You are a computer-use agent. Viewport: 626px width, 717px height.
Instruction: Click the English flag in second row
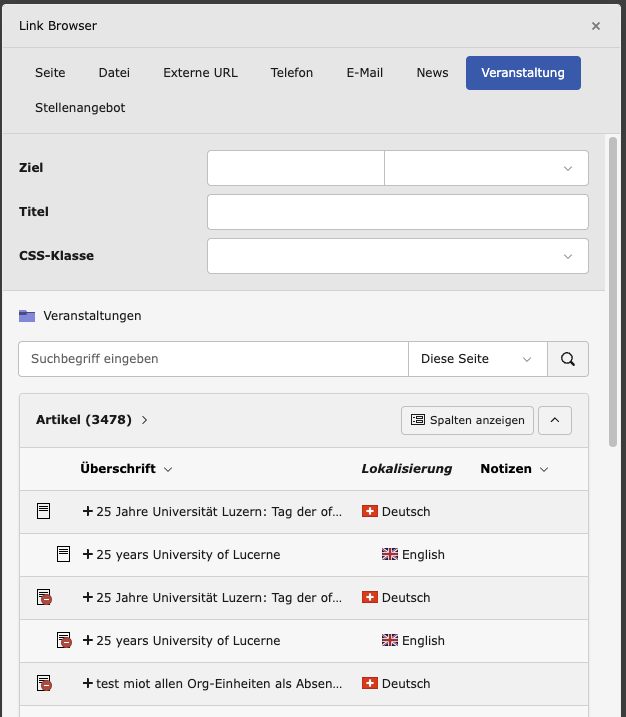click(390, 554)
